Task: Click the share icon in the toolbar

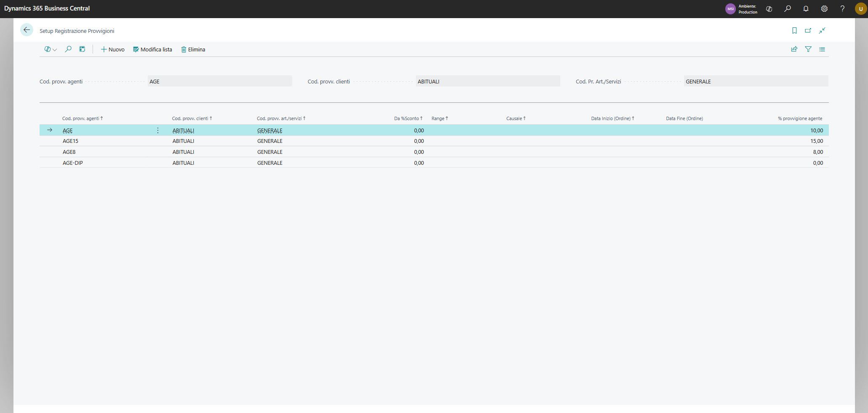Action: (x=794, y=49)
